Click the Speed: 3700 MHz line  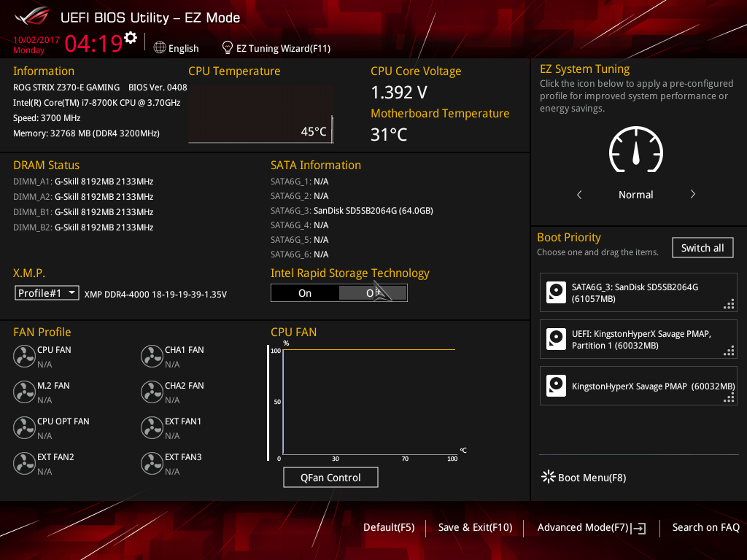coord(47,118)
